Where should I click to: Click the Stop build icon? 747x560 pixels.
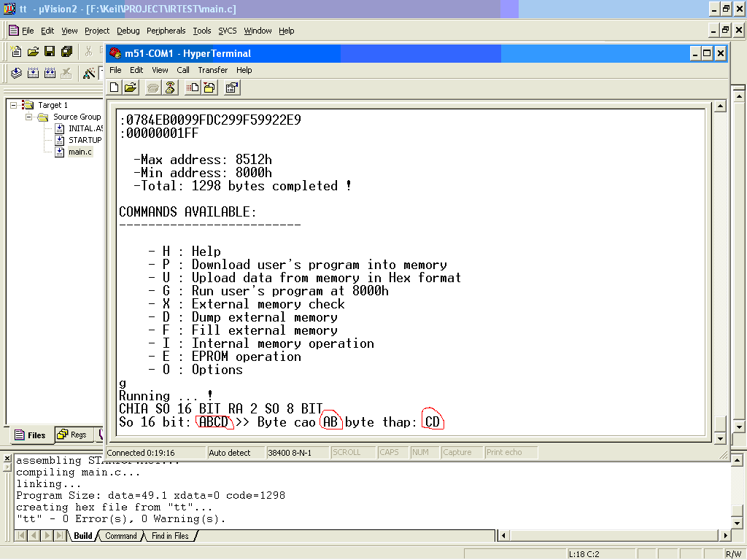[x=66, y=73]
